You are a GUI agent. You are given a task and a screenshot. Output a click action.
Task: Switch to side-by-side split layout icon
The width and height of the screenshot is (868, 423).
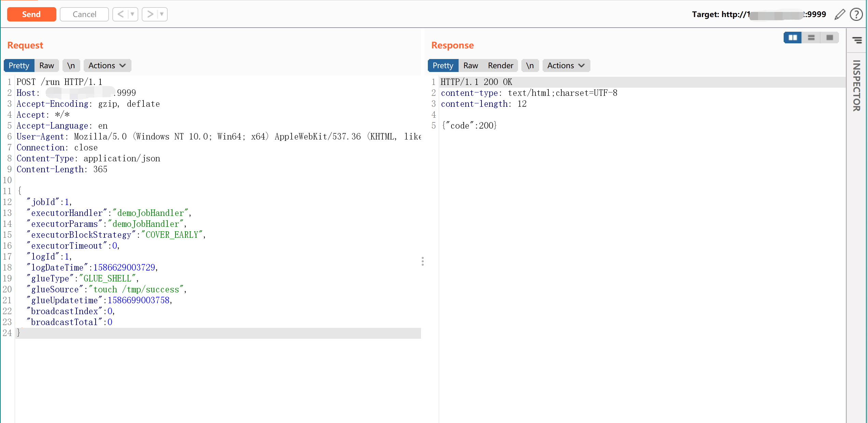pos(793,38)
